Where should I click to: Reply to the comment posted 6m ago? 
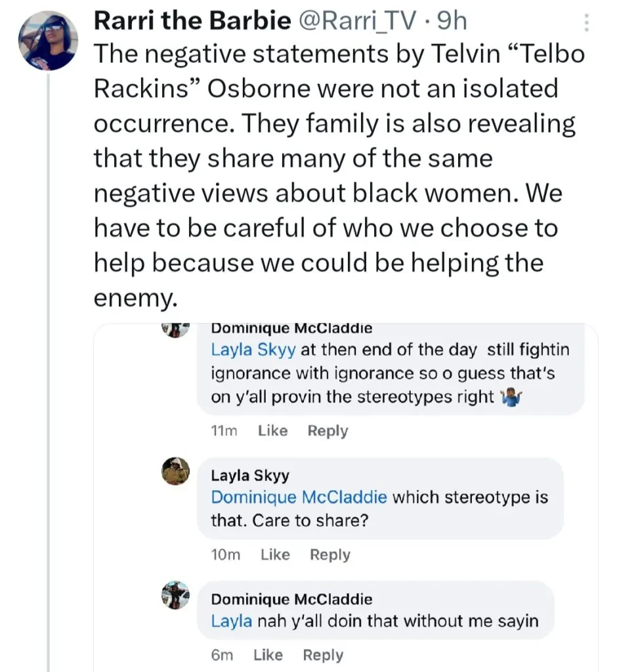tap(323, 655)
